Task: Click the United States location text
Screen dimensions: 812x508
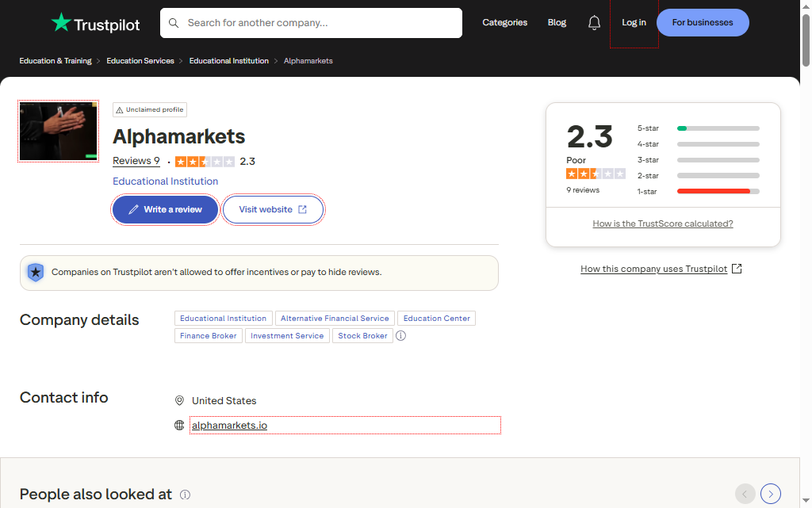Action: pyautogui.click(x=224, y=400)
